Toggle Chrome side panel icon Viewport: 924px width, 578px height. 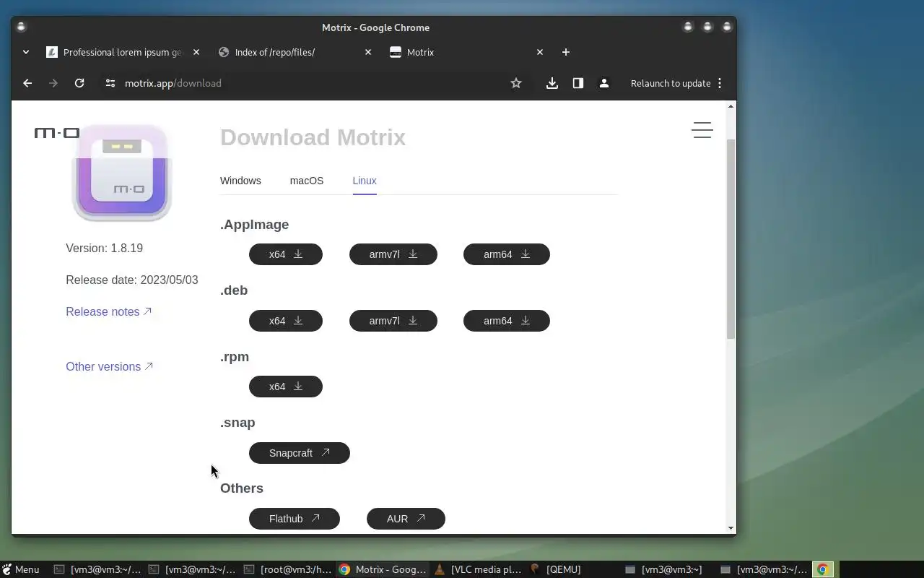pos(578,83)
